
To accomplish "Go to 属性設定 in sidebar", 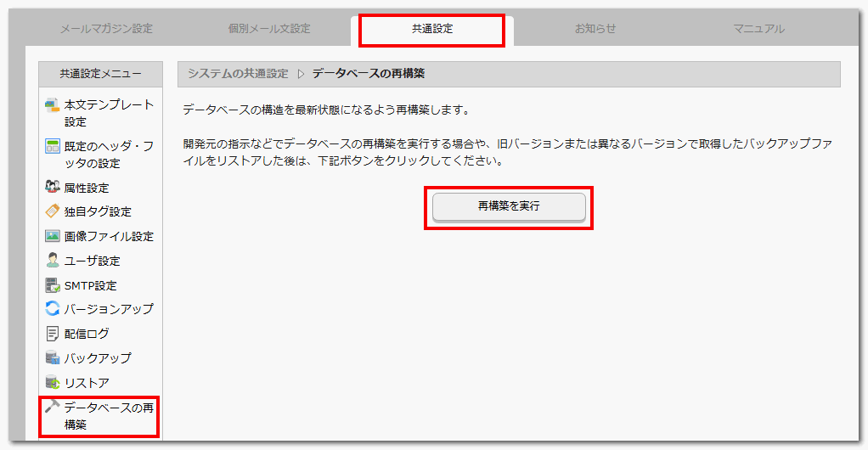I will coord(87,188).
